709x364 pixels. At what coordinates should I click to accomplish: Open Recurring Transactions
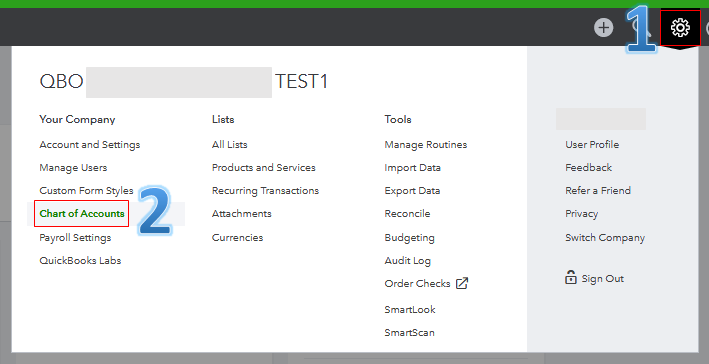265,191
